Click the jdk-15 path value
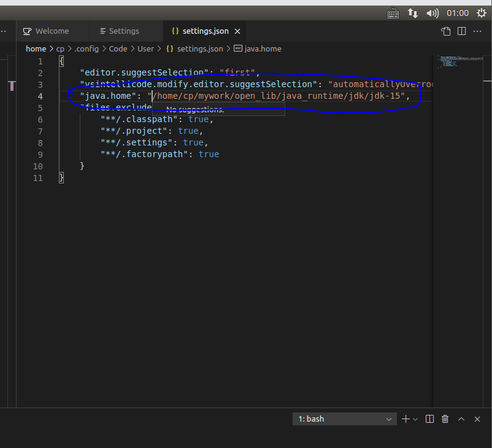The height and width of the screenshot is (448, 492). (x=278, y=96)
